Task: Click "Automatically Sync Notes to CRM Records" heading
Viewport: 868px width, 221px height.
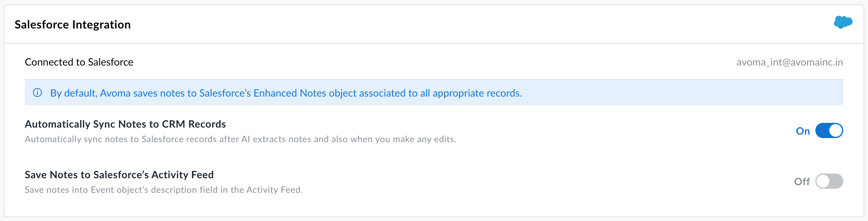Action: click(x=125, y=124)
